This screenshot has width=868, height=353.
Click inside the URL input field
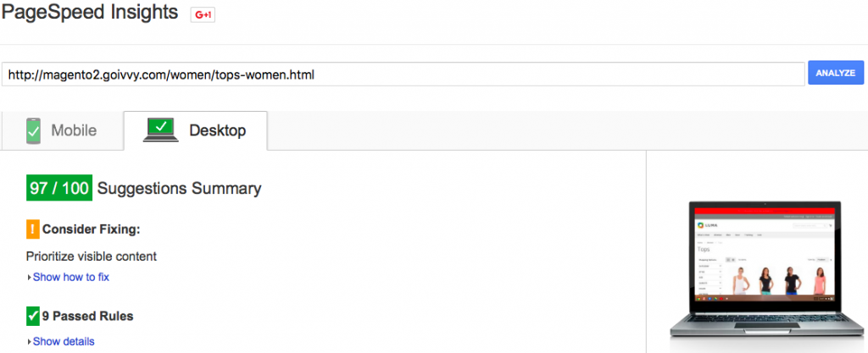click(x=403, y=74)
